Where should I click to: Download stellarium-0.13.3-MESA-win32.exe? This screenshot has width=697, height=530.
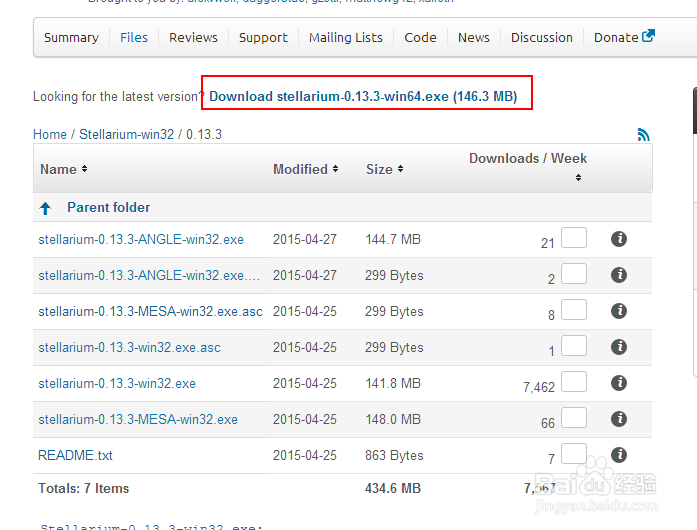138,420
